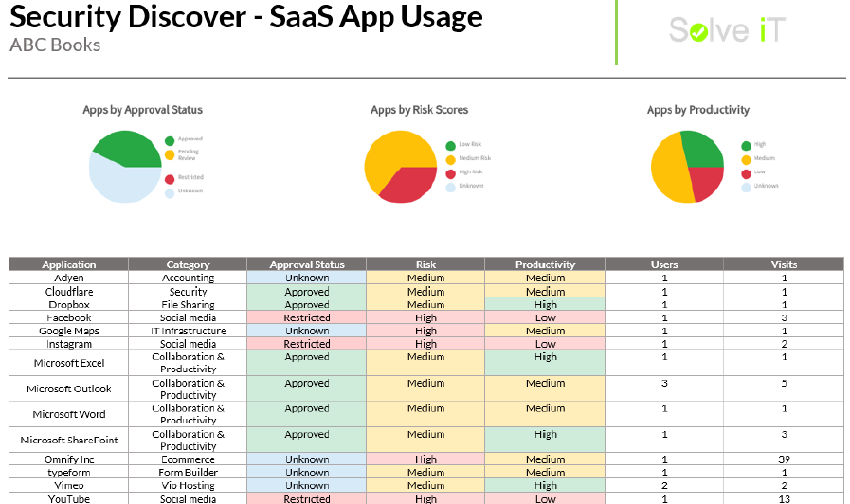Click the Security category cell
Image resolution: width=850 pixels, height=504 pixels.
188,291
